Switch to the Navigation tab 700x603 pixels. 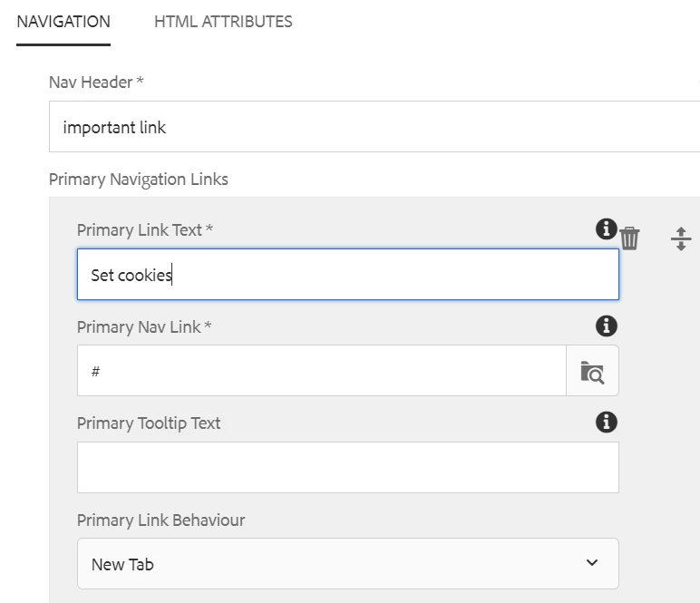63,22
